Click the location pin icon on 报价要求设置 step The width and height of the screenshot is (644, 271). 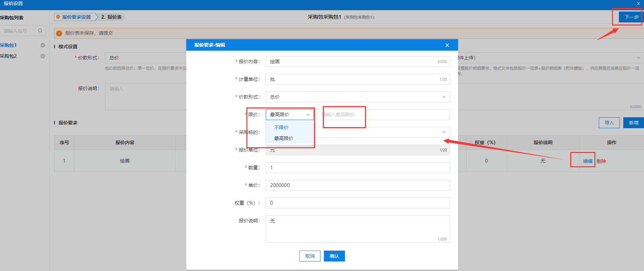58,17
